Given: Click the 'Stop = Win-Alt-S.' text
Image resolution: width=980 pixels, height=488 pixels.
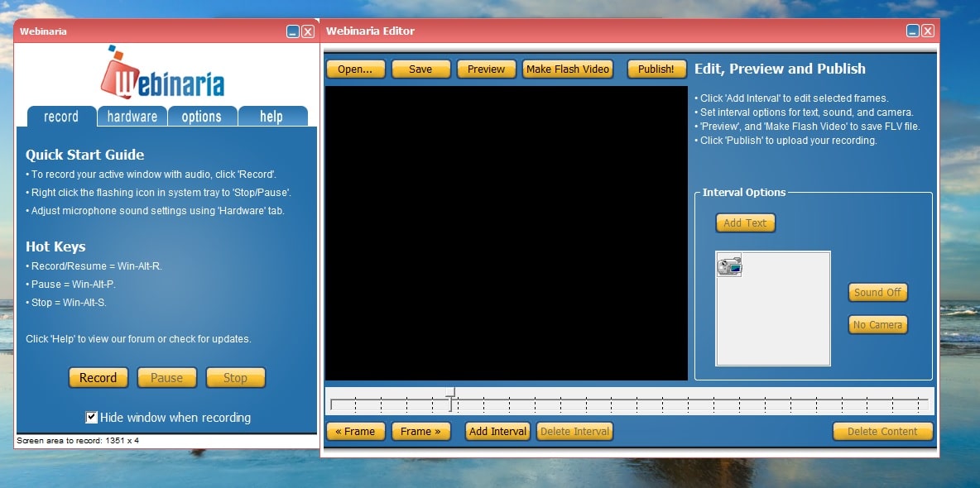Looking at the screenshot, I should point(65,303).
